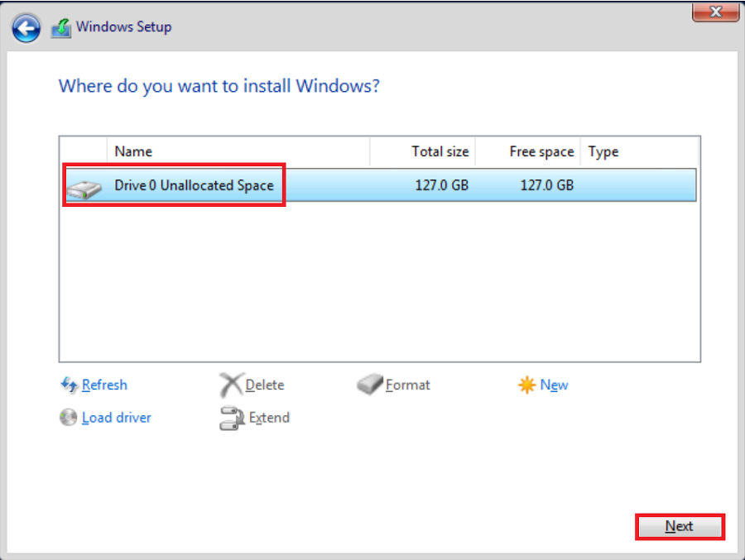Sort by the Total size column header
The height and width of the screenshot is (560, 745).
(422, 151)
